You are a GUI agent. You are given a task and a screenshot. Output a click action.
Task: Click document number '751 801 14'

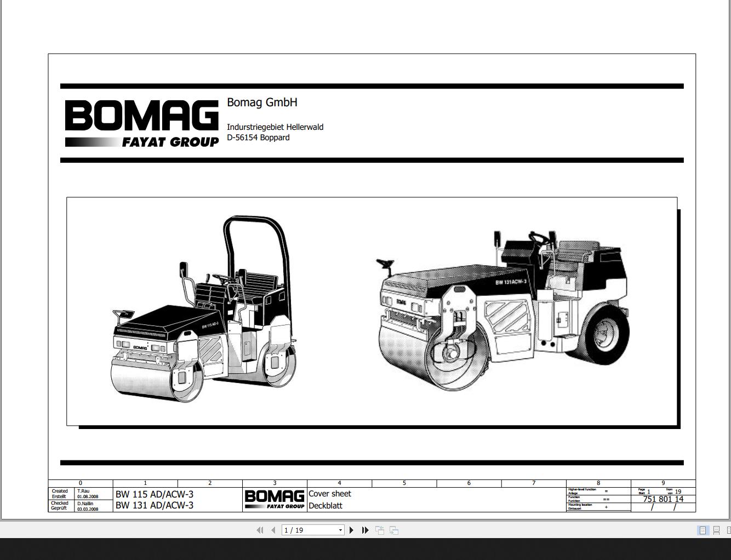click(663, 499)
